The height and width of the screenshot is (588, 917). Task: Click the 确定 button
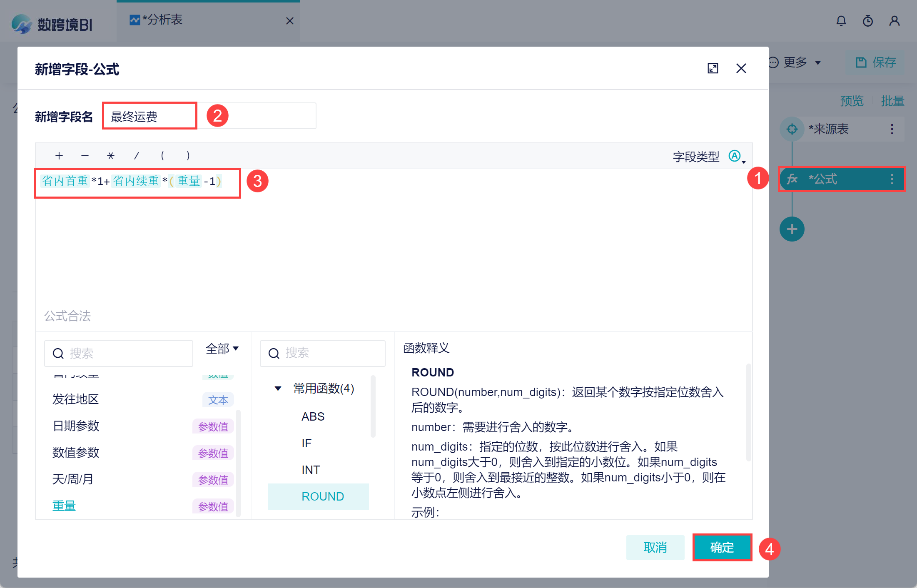[x=722, y=547]
